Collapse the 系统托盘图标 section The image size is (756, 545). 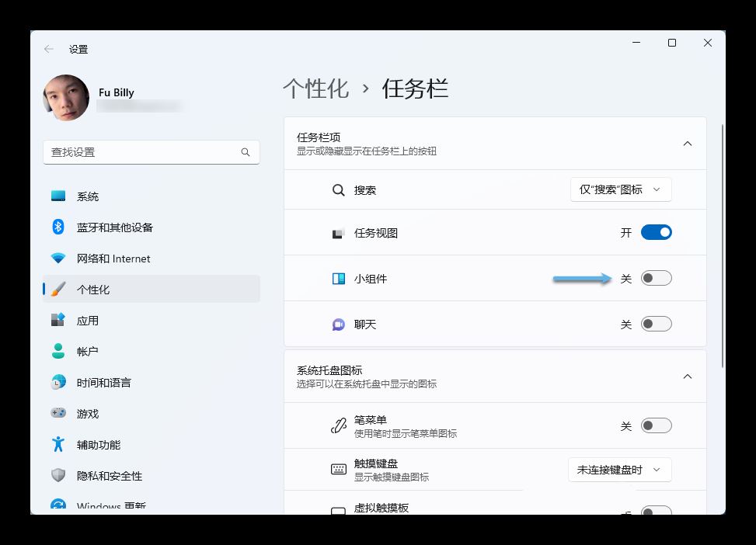click(x=687, y=377)
